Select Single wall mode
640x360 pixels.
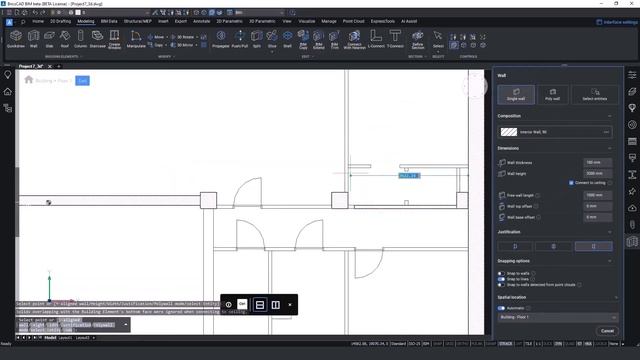516,95
